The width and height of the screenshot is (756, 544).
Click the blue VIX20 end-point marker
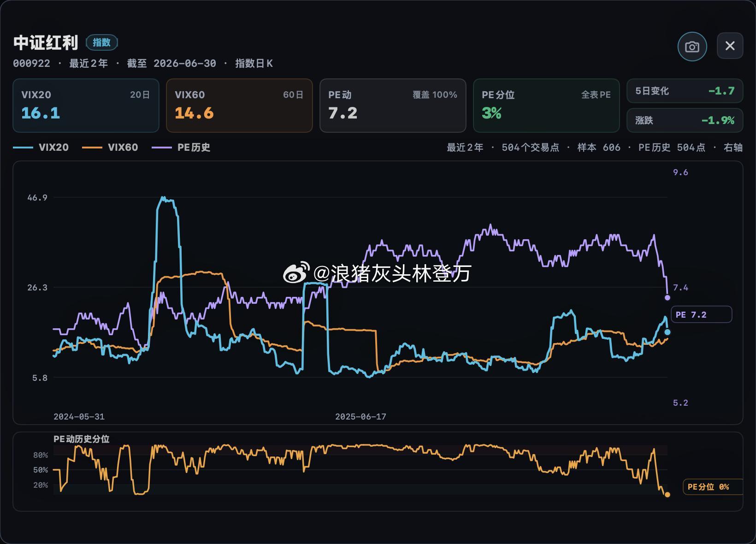click(x=667, y=332)
